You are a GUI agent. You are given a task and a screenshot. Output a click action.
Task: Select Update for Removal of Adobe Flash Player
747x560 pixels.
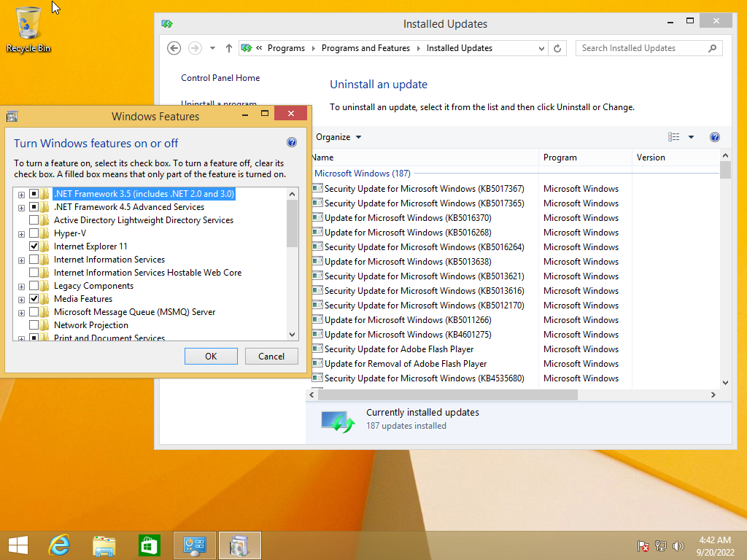click(x=406, y=364)
